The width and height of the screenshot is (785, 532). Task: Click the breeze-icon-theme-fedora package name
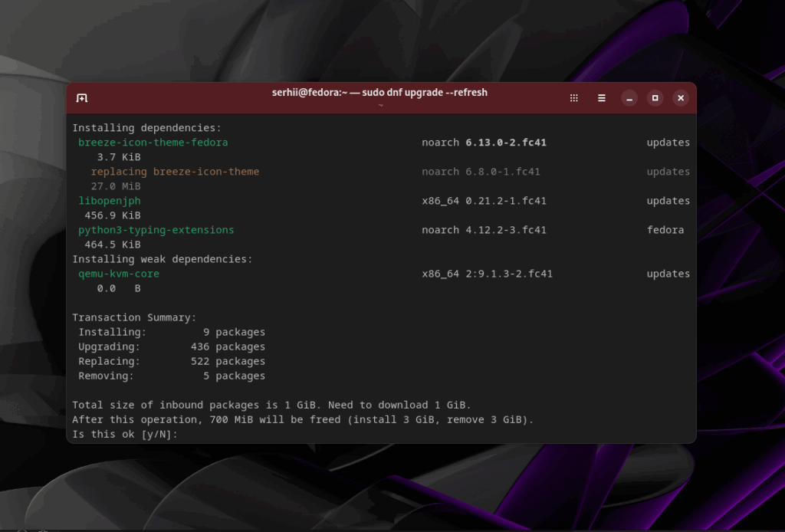[x=153, y=143]
